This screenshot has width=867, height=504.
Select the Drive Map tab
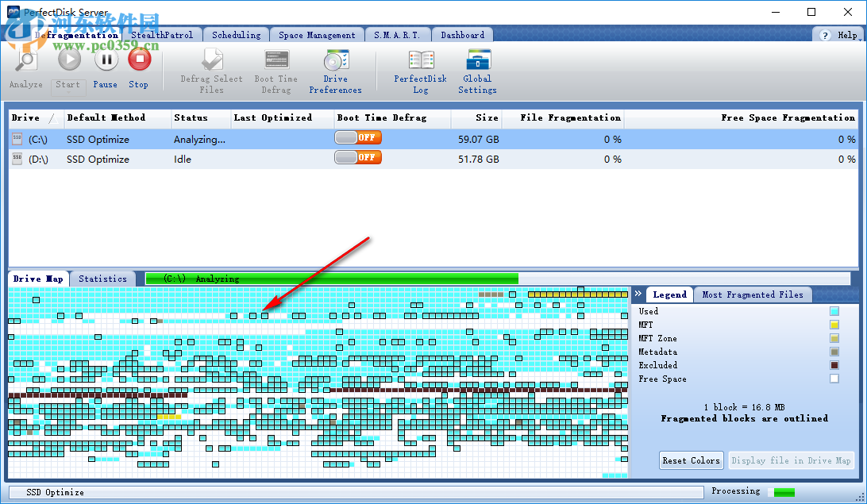point(38,279)
